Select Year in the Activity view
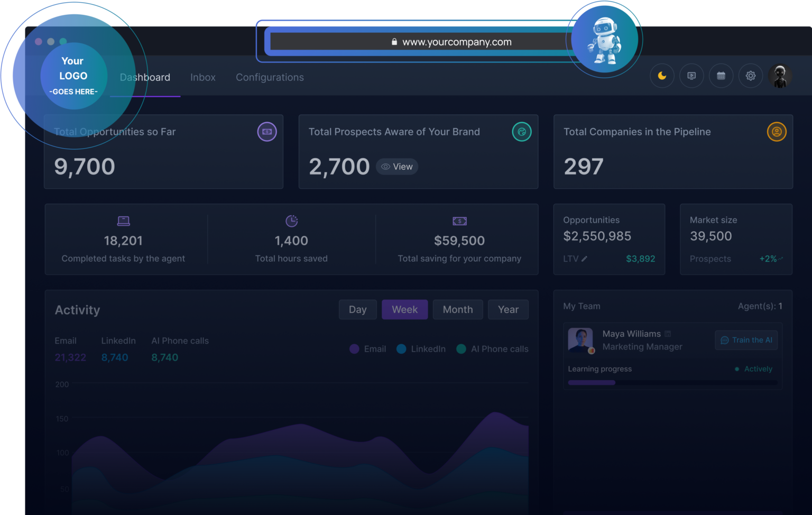 click(x=508, y=309)
